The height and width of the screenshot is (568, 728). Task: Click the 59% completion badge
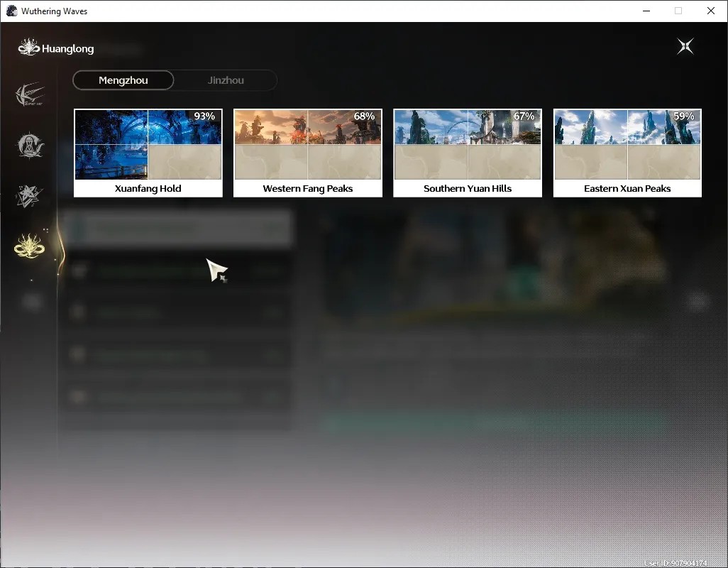683,116
